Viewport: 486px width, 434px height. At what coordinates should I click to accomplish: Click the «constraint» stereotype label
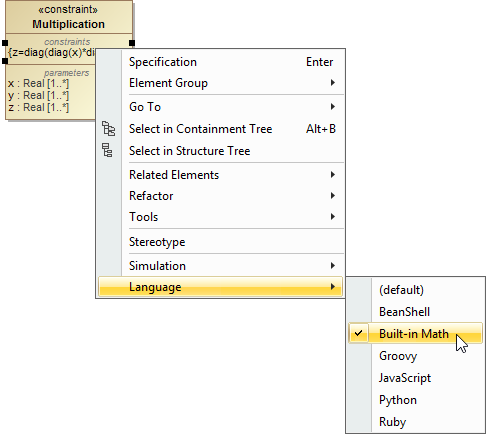point(68,9)
